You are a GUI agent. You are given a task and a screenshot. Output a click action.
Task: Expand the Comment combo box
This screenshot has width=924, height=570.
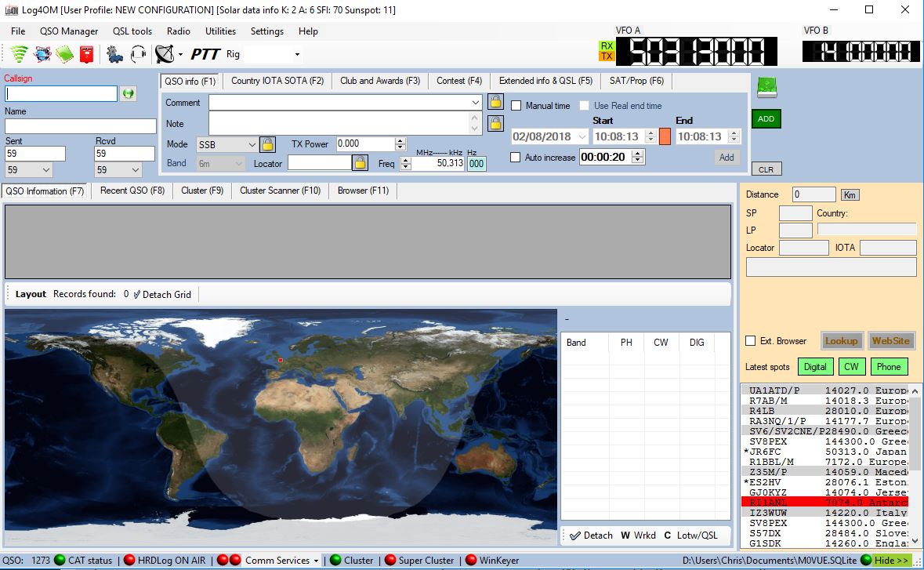[x=476, y=103]
